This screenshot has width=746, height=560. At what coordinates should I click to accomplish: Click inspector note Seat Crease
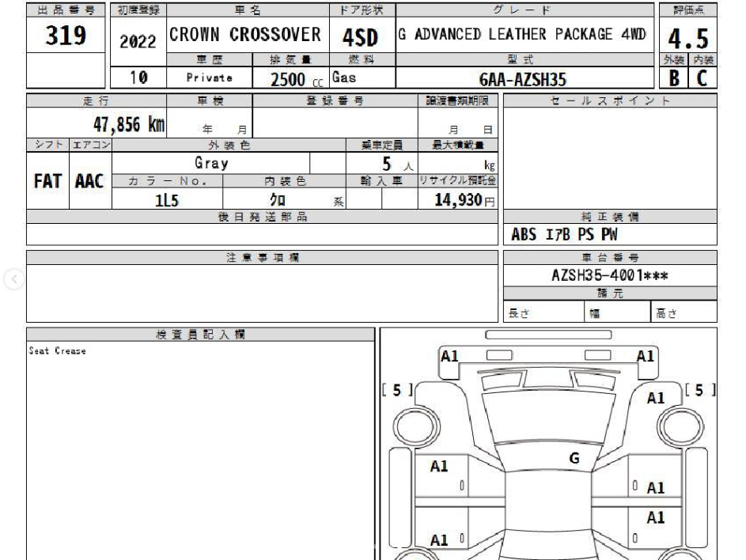(57, 350)
